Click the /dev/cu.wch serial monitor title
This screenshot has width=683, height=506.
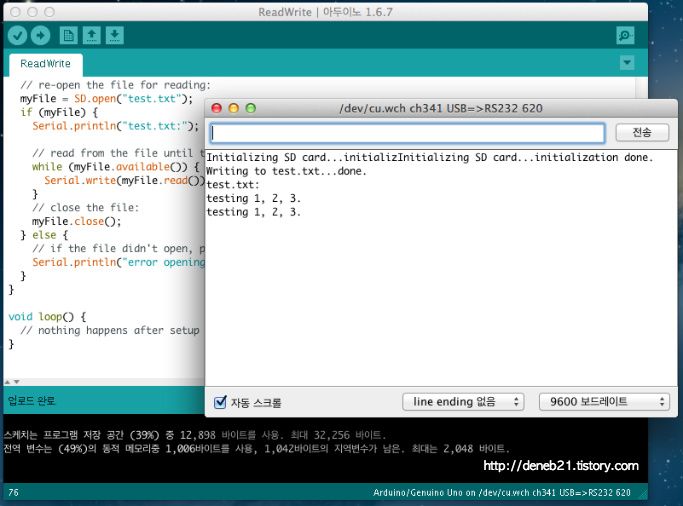[441, 108]
